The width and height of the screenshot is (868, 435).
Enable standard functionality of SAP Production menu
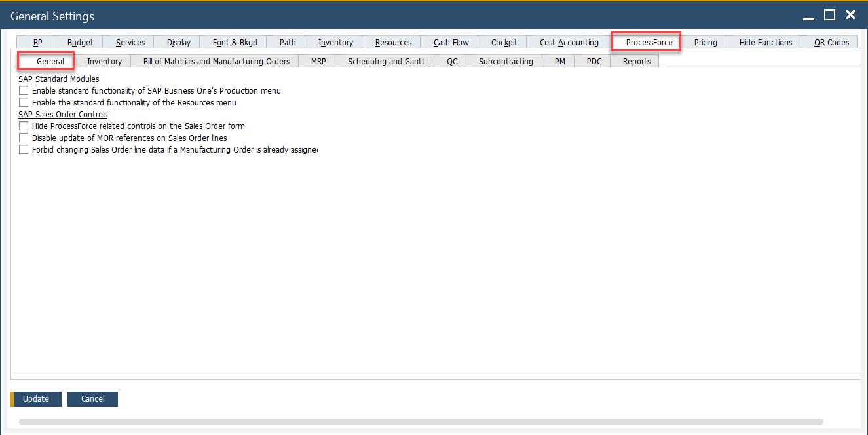(24, 91)
